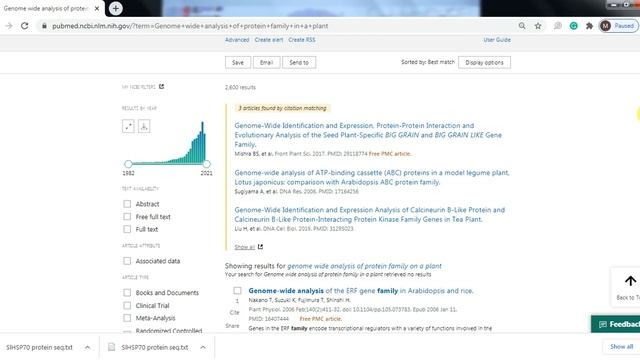640x360 pixels.
Task: Open the second SlHSP70 protein seq.txt download
Action: click(x=155, y=347)
